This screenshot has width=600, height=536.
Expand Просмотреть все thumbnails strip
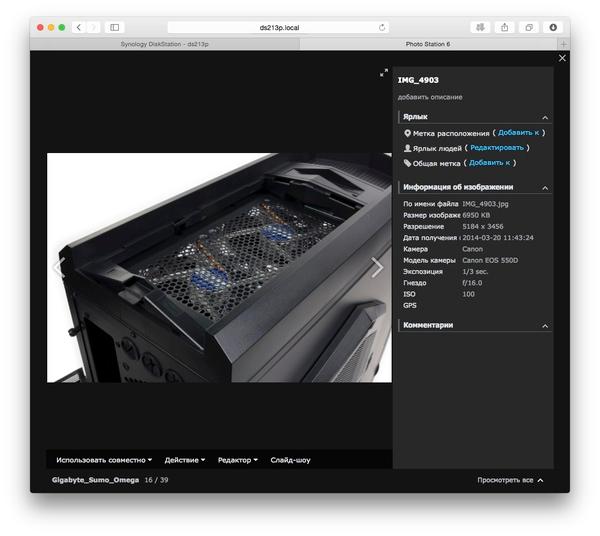click(x=510, y=480)
